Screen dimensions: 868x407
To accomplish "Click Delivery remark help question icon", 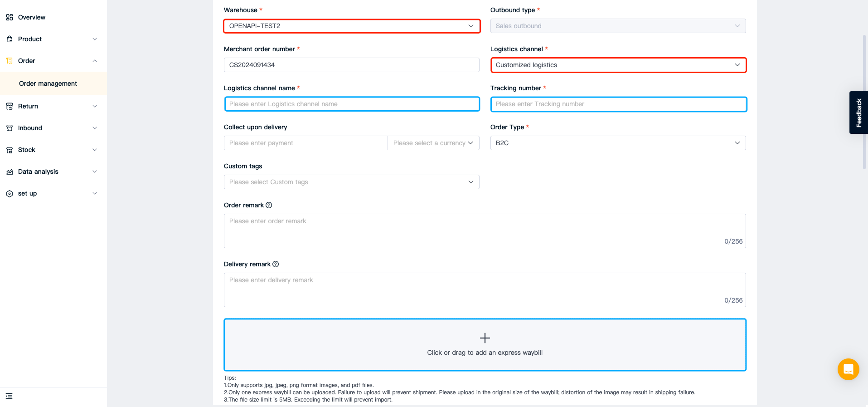I will [276, 264].
